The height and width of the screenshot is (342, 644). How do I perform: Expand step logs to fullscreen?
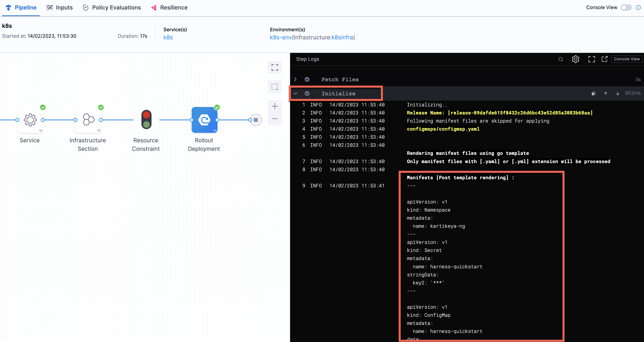coord(592,59)
